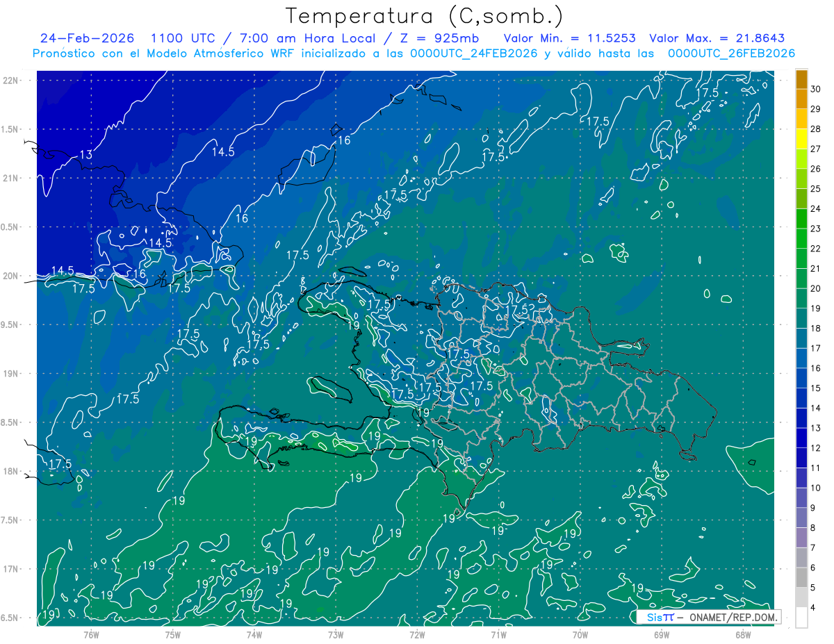Image resolution: width=834 pixels, height=644 pixels.
Task: Click the "1100 UTC" time text
Action: coord(186,38)
